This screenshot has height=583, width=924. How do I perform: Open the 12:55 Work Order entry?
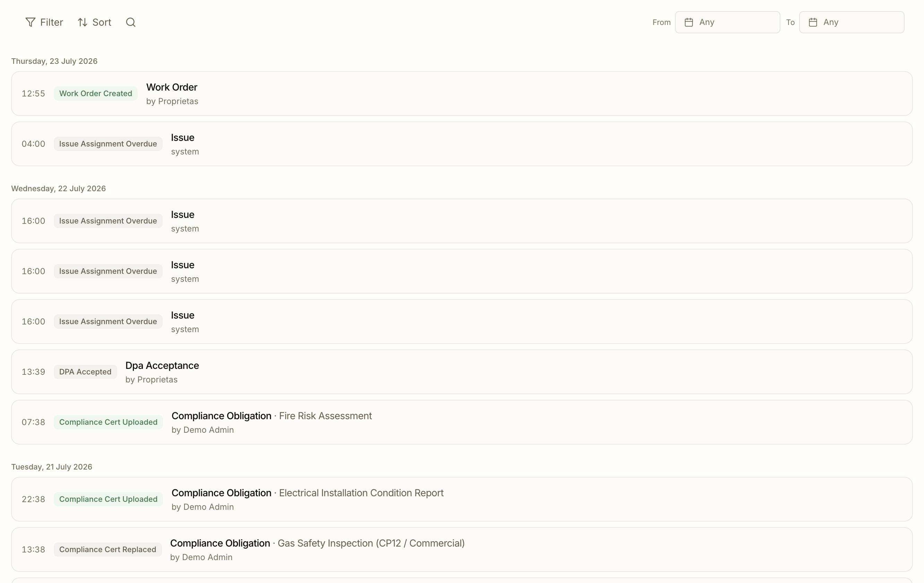coord(462,94)
